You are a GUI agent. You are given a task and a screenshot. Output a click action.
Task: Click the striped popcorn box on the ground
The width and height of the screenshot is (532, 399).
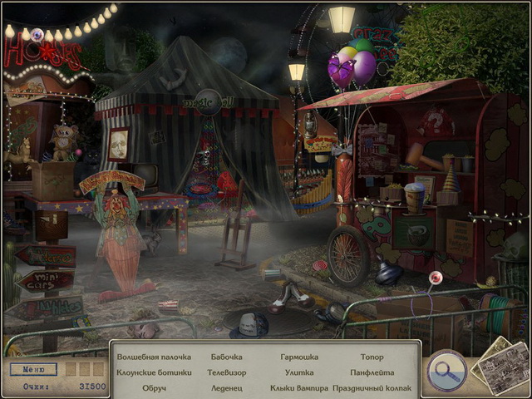tap(169, 306)
